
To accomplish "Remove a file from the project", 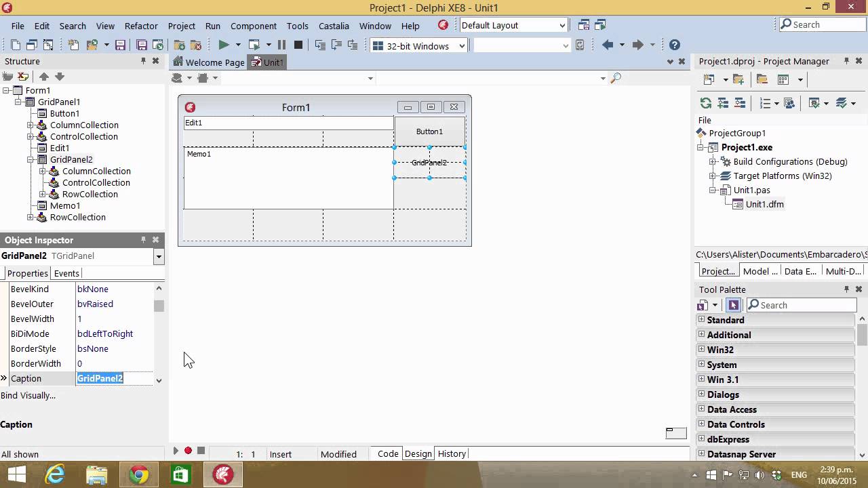I will click(x=195, y=45).
